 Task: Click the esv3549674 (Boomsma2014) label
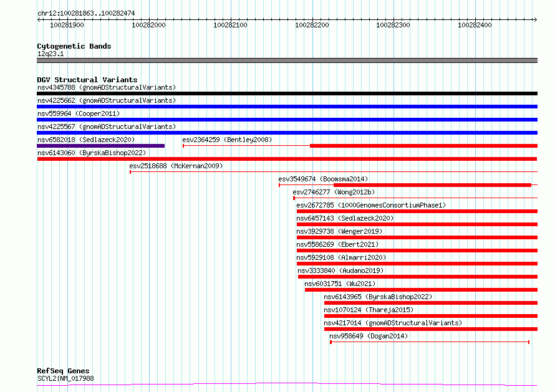click(x=323, y=179)
